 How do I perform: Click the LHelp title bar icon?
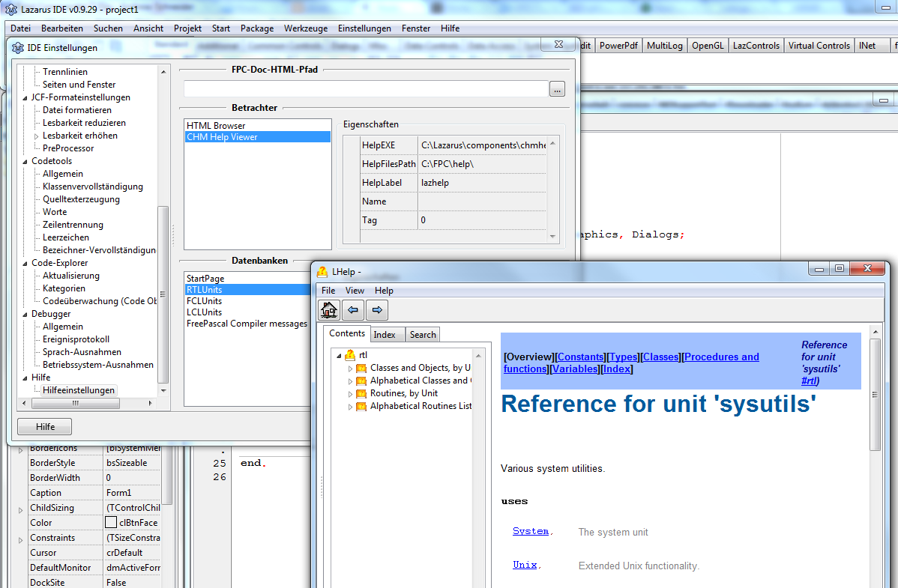coord(322,272)
